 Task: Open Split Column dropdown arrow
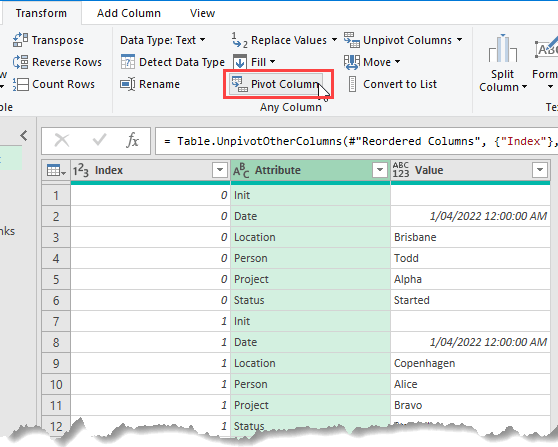click(x=525, y=86)
